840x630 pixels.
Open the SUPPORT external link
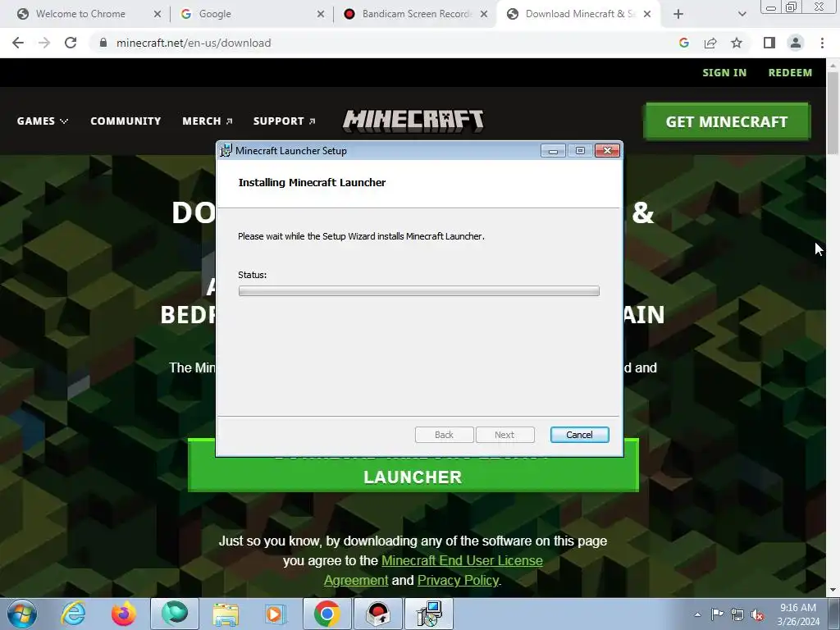[284, 121]
